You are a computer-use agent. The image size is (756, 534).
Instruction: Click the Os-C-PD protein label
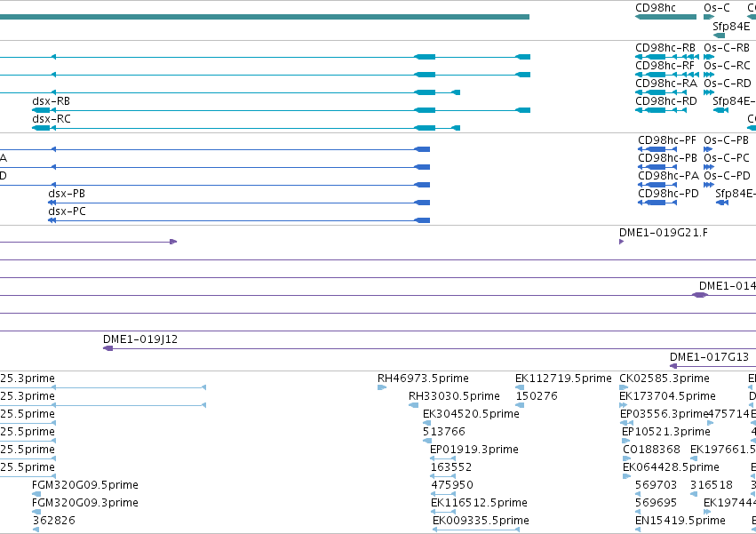[x=727, y=176]
